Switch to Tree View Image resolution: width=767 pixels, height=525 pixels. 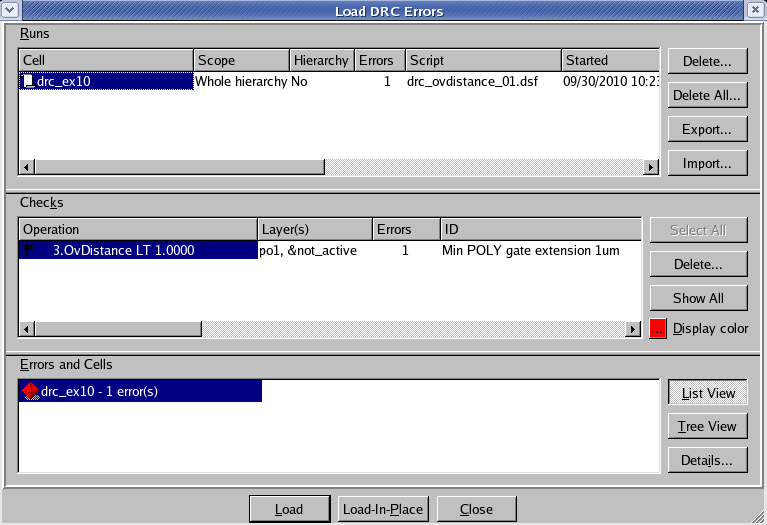click(x=708, y=426)
